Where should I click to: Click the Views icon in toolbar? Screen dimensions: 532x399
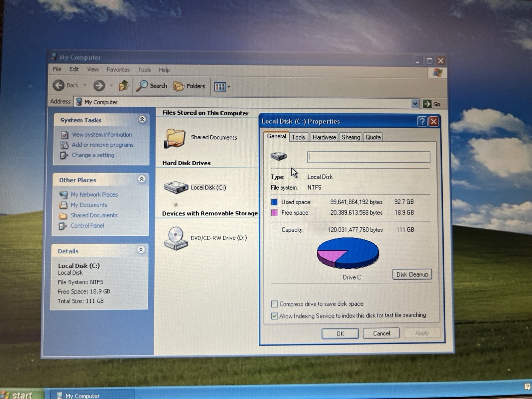tap(220, 86)
